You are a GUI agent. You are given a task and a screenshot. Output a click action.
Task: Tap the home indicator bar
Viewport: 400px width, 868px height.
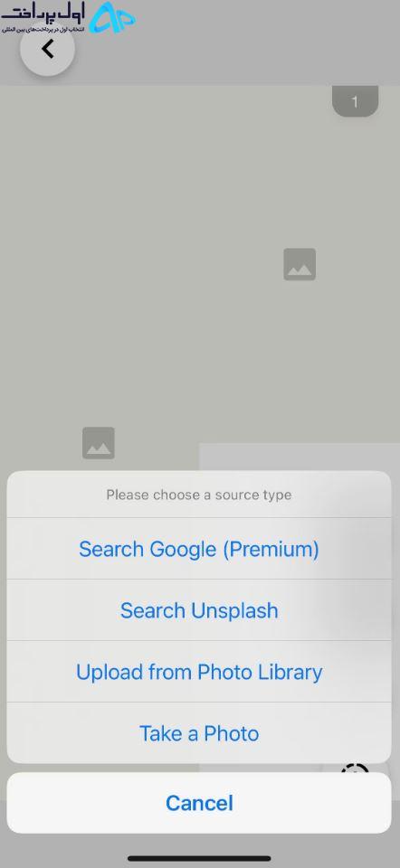(199, 859)
